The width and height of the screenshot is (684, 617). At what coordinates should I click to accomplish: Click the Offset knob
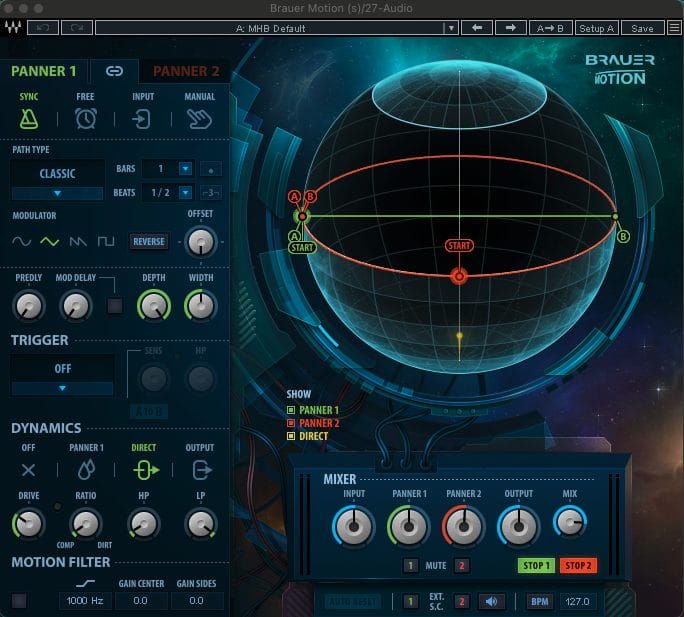tap(201, 242)
